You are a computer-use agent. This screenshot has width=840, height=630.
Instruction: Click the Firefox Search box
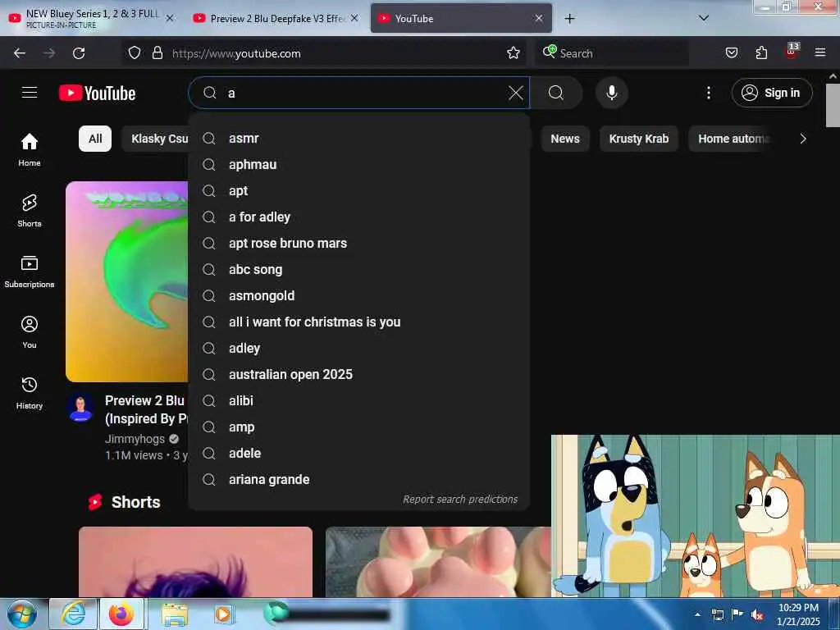[611, 53]
